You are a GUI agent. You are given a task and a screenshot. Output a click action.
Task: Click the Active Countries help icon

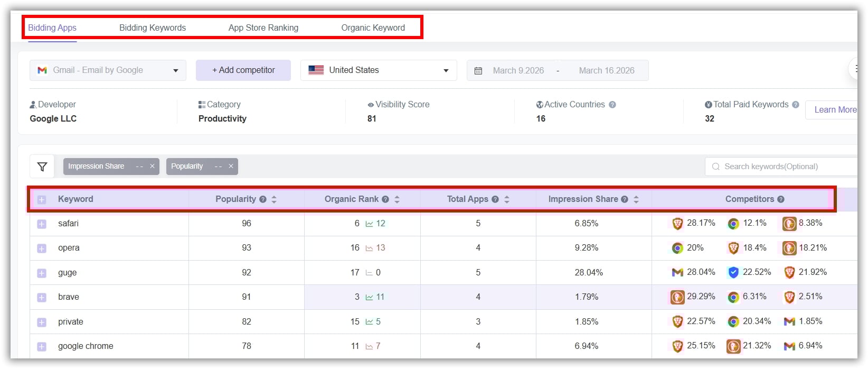[612, 105]
